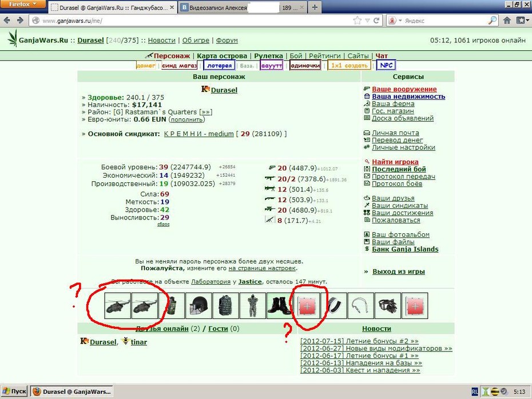Viewport: 532px width, 399px height.
Task: Click the синд магаз shortcut button
Action: coord(179,65)
